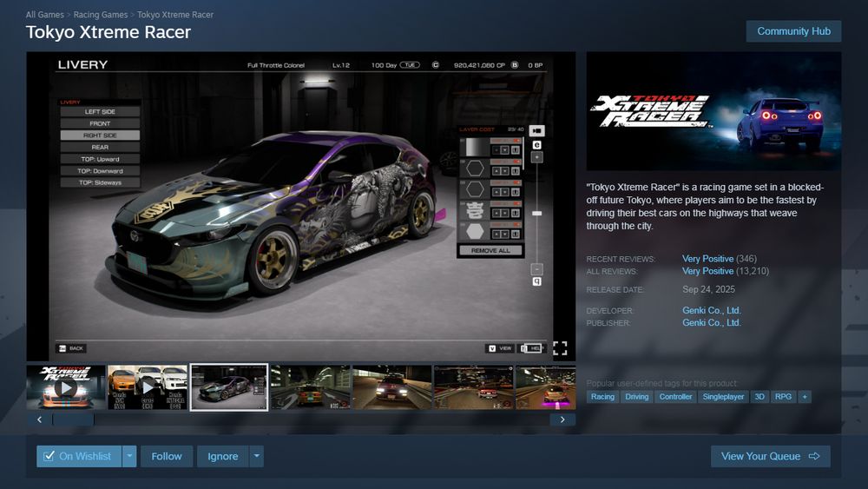Go to All Games breadcrumb

click(45, 15)
